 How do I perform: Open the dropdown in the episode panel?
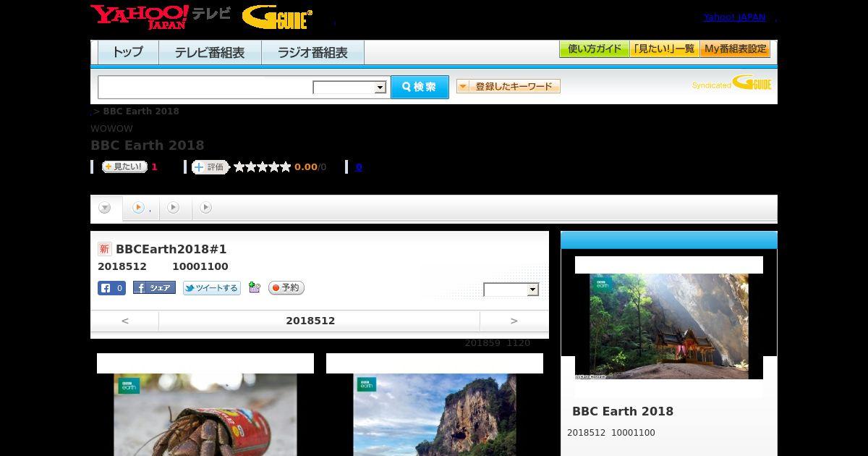point(511,290)
